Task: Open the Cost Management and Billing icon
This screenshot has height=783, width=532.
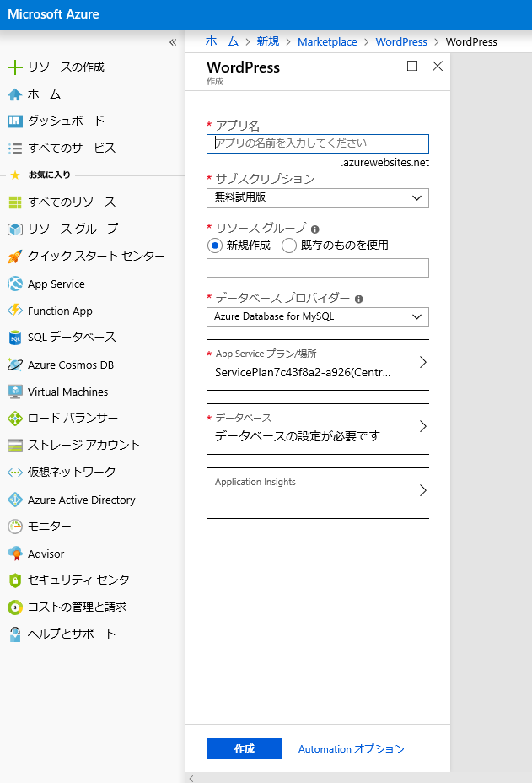Action: [x=15, y=607]
